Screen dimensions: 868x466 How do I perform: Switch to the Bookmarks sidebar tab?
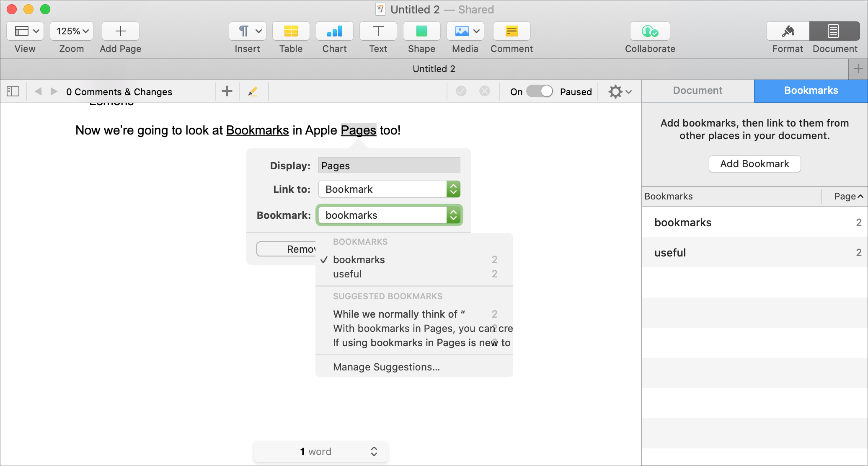coord(811,91)
